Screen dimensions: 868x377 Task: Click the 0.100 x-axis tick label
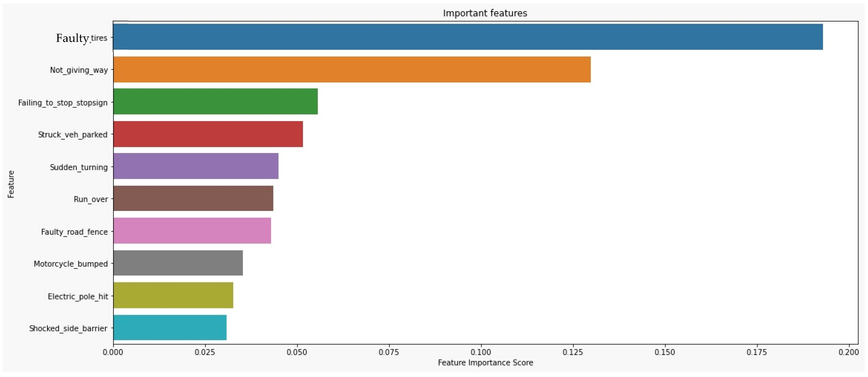pyautogui.click(x=481, y=352)
